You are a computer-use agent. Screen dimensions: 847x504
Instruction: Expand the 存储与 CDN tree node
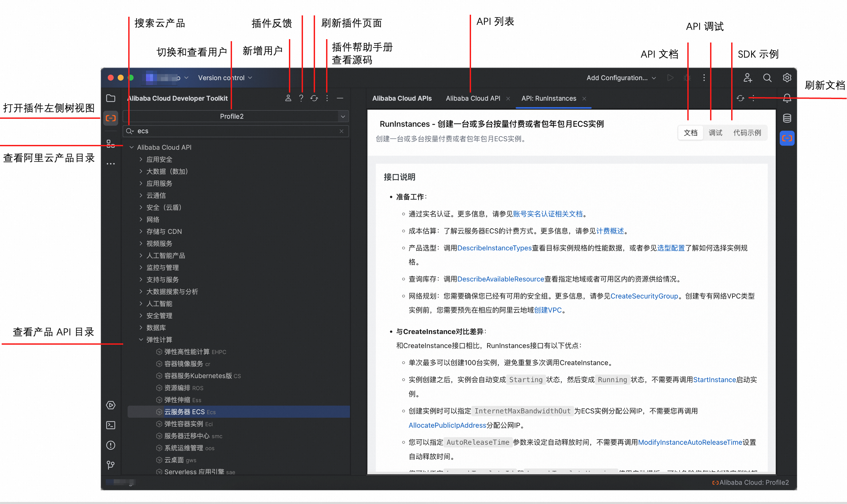[x=141, y=232]
